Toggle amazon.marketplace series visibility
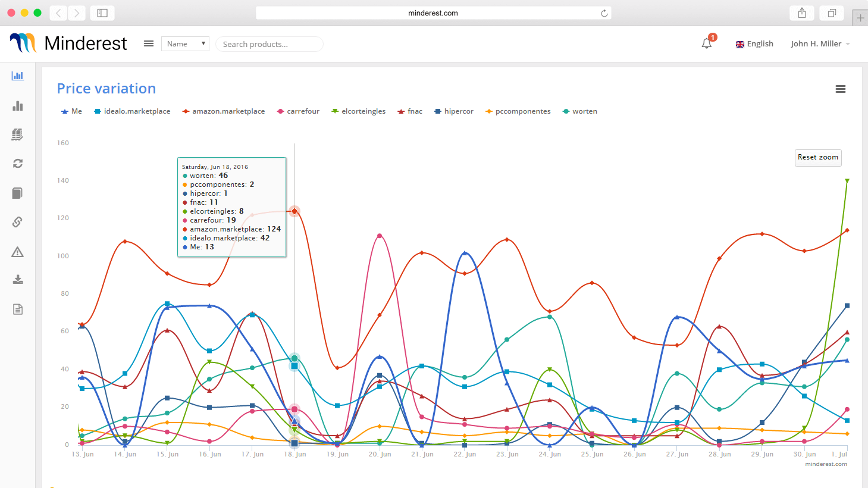Screen dimensions: 868x488 click(x=224, y=111)
